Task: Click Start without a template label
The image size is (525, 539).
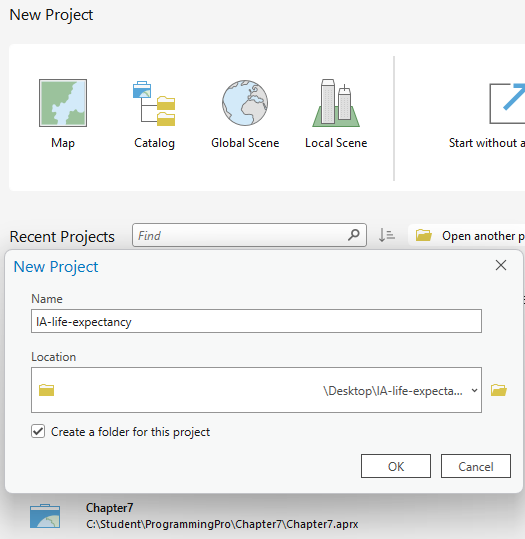Action: pos(487,143)
